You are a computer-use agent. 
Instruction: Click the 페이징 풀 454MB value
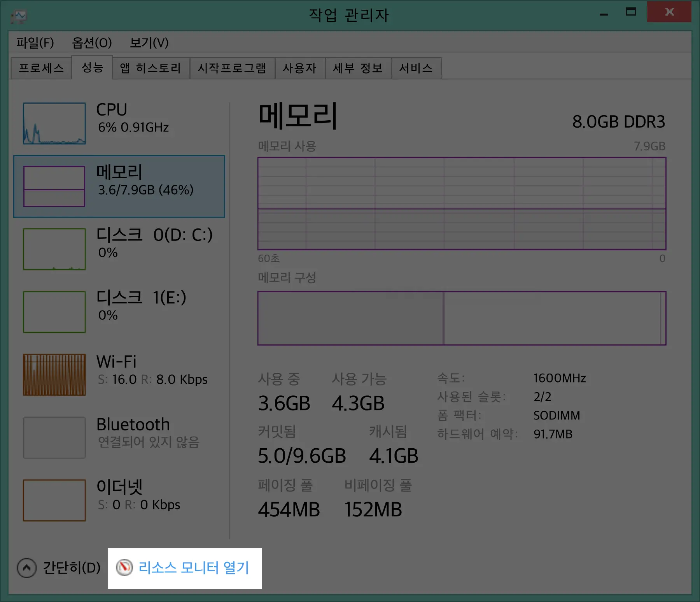pos(289,509)
